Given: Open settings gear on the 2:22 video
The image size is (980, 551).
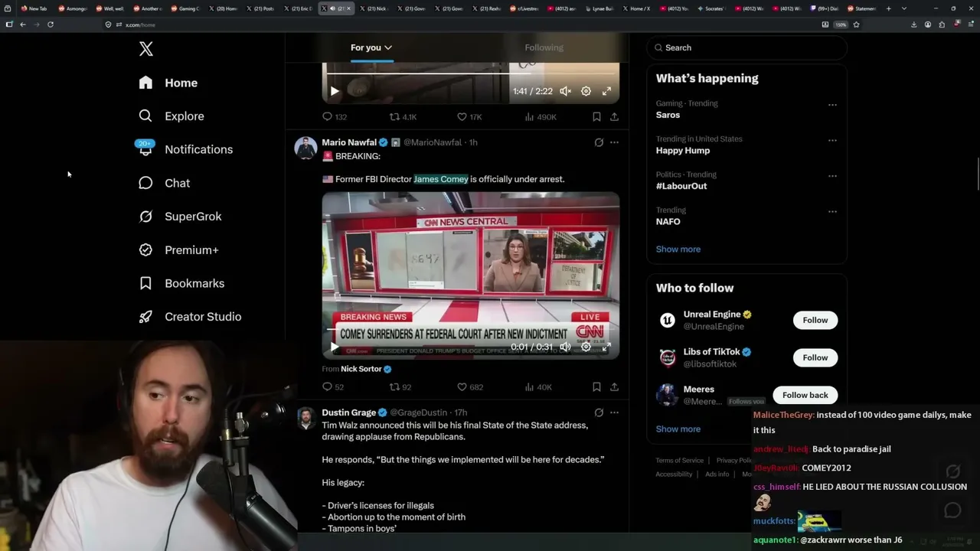Looking at the screenshot, I should (x=586, y=91).
